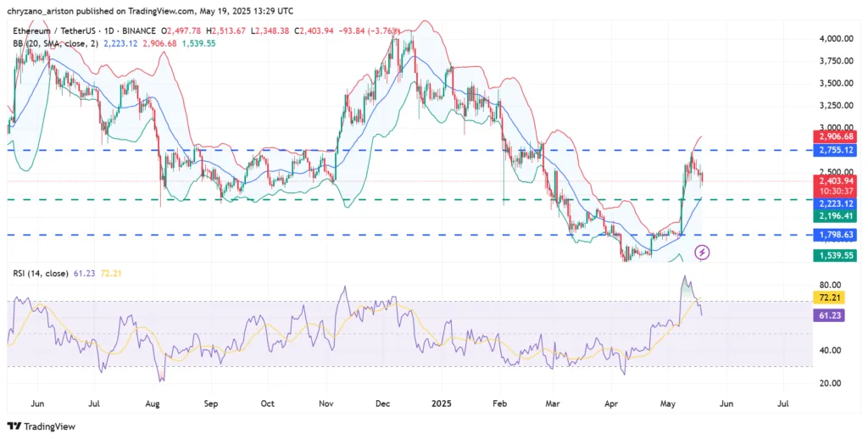Image resolution: width=868 pixels, height=439 pixels.
Task: Select the green 2,196.41 price label
Action: pyautogui.click(x=834, y=216)
